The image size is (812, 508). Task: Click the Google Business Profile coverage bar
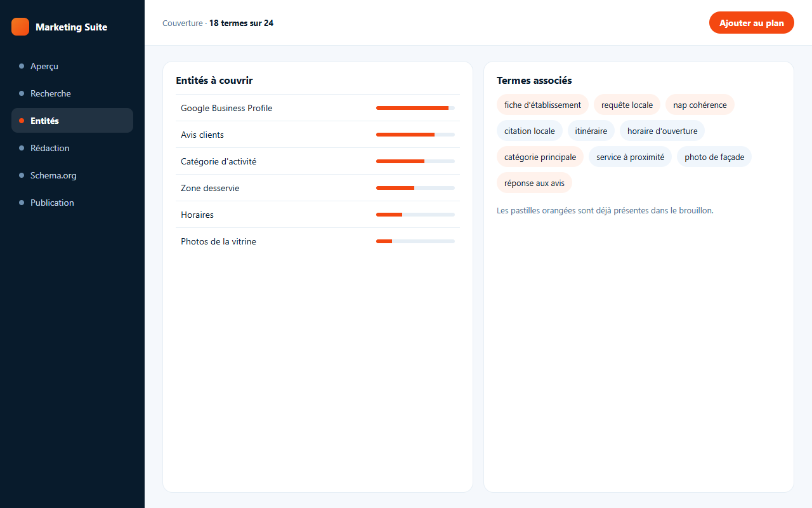click(416, 108)
